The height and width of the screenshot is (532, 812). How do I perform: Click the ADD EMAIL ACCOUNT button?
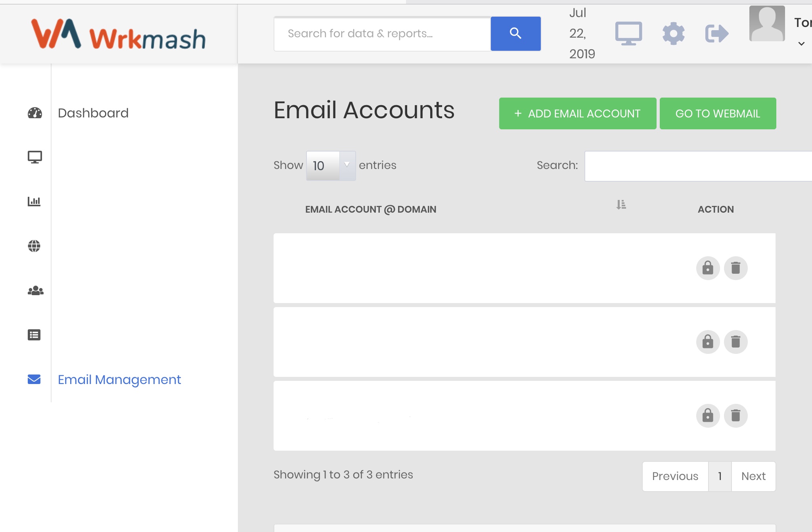click(577, 113)
